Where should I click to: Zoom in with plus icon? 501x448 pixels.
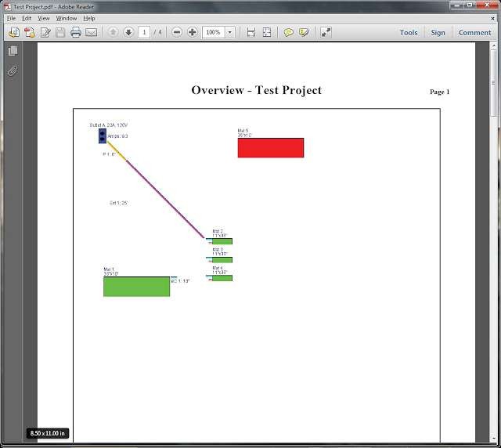(193, 32)
